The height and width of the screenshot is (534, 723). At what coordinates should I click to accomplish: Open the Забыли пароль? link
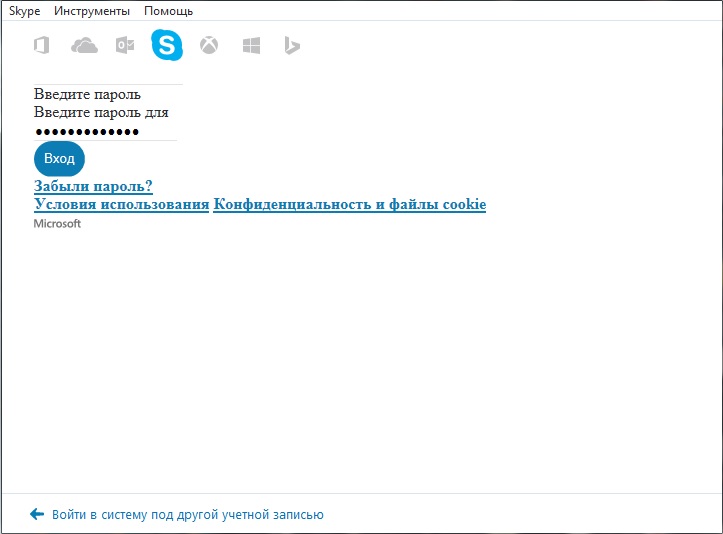click(93, 186)
